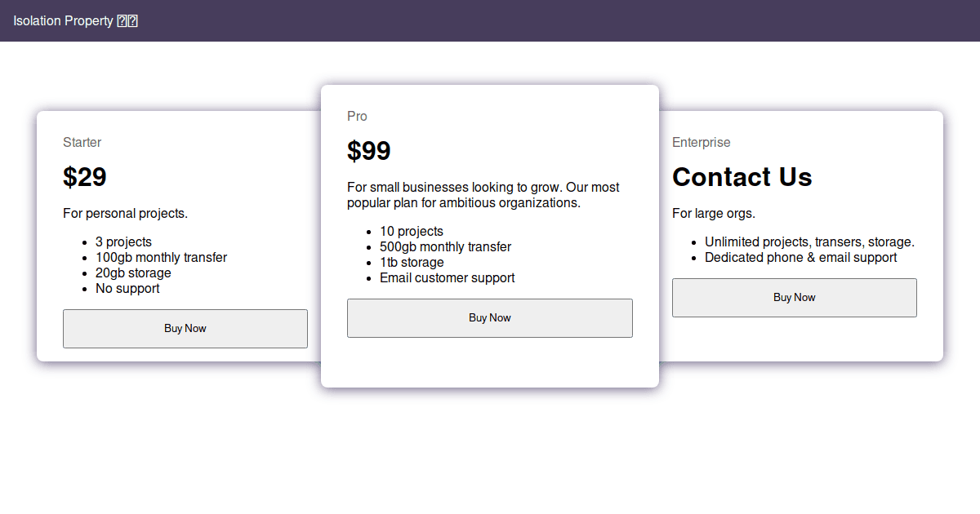Click the Enterprise plan label
Image resolution: width=980 pixels, height=514 pixels.
pyautogui.click(x=702, y=143)
